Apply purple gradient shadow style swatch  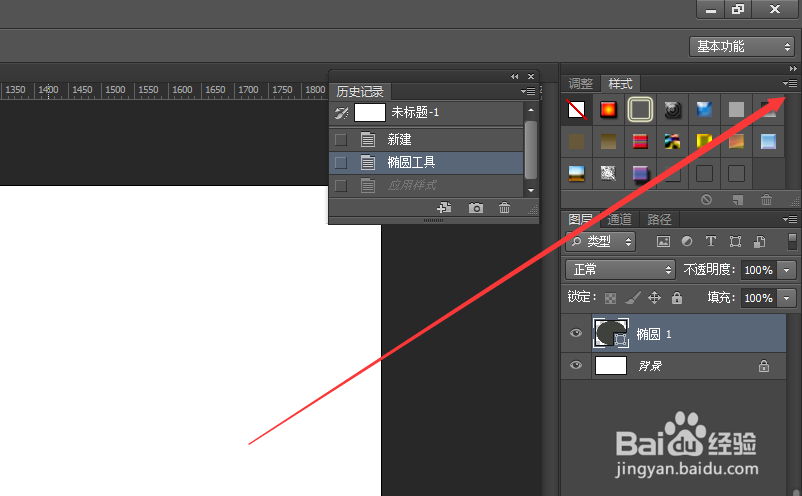tap(640, 173)
